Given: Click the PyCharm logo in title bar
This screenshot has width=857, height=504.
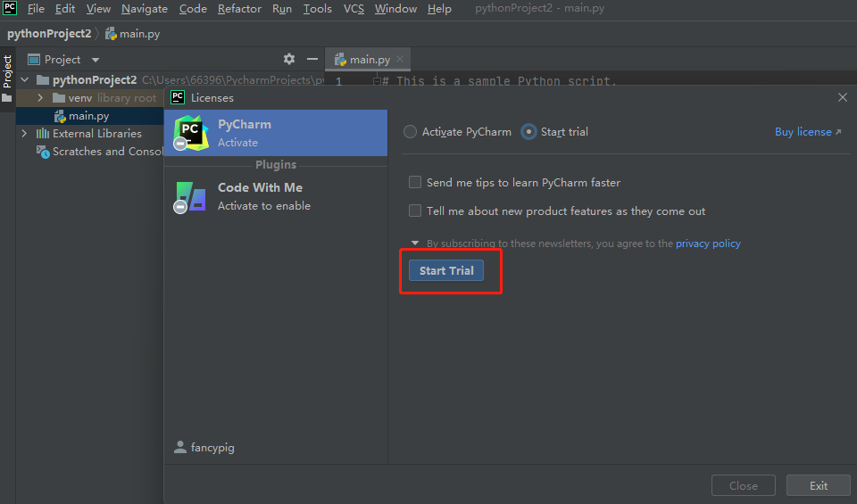Looking at the screenshot, I should click(10, 8).
